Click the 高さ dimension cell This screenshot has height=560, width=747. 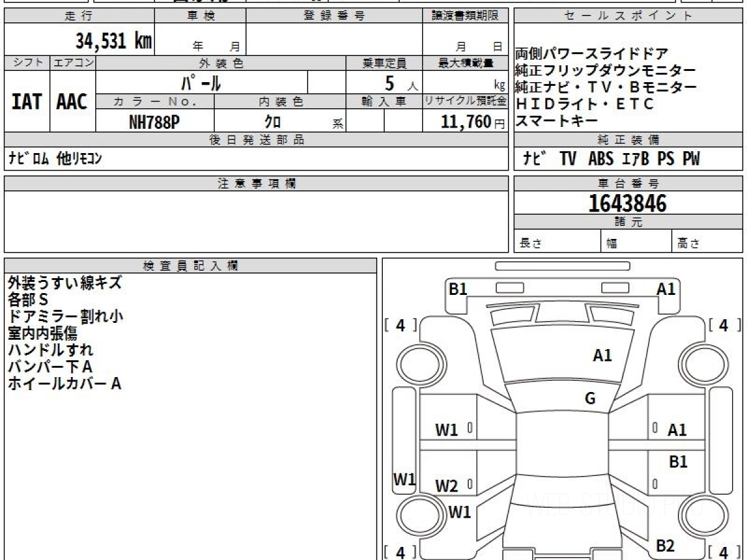pyautogui.click(x=708, y=241)
